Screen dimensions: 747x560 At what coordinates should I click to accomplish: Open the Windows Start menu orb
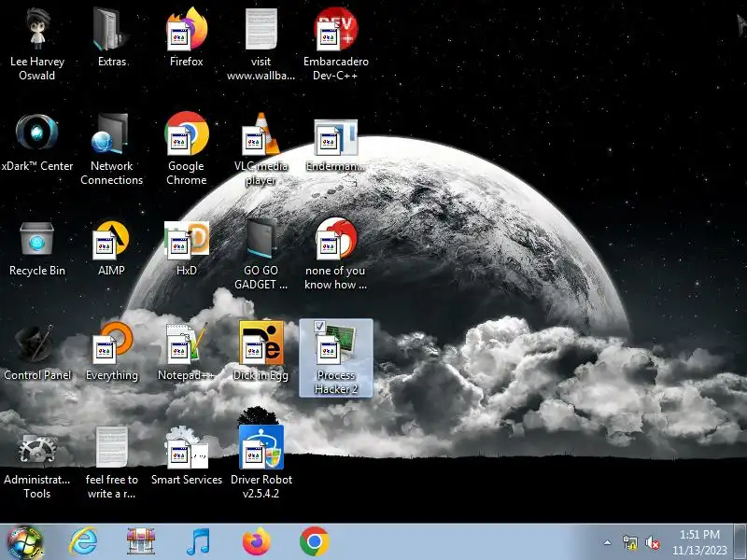pyautogui.click(x=25, y=542)
